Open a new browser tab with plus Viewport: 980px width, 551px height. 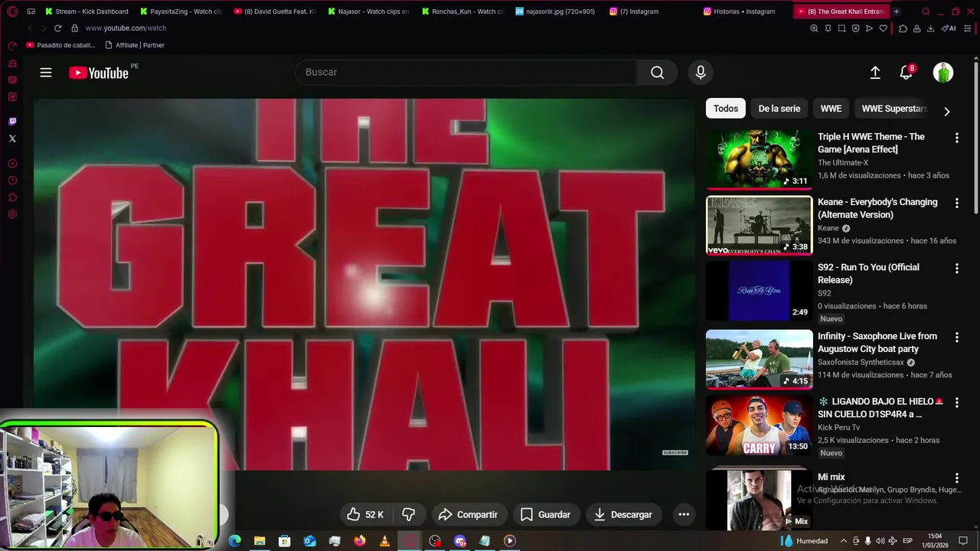point(897,11)
